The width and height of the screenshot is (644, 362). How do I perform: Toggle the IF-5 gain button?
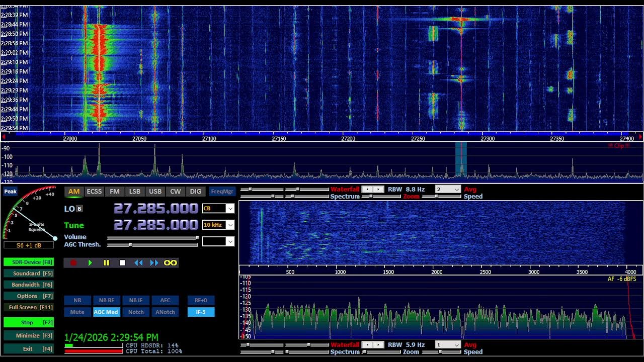tap(201, 312)
